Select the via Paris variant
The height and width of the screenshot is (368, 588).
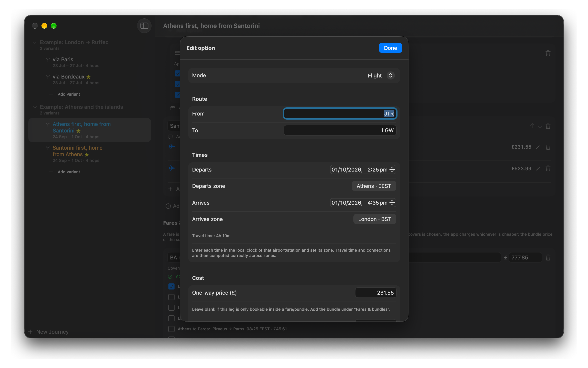tap(89, 62)
